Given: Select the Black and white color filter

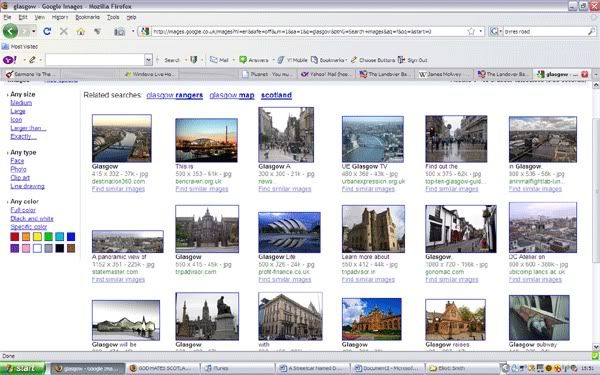Looking at the screenshot, I should [32, 218].
